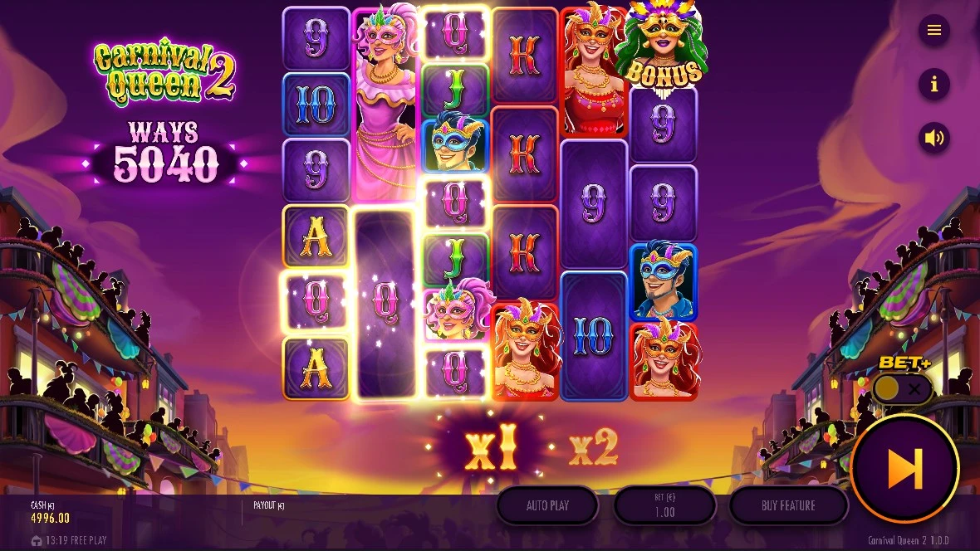Screen dimensions: 980x551
Task: Click the Cash balance display
Action: pyautogui.click(x=51, y=512)
